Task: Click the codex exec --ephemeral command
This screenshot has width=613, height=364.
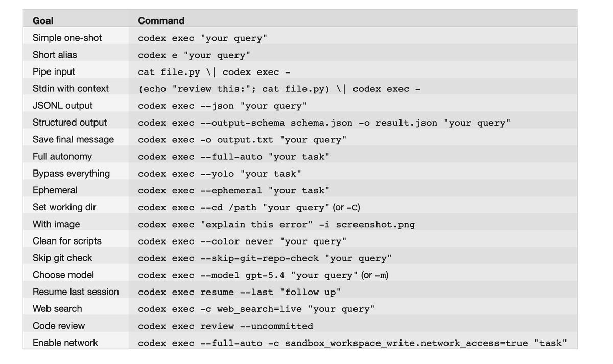Action: point(233,191)
